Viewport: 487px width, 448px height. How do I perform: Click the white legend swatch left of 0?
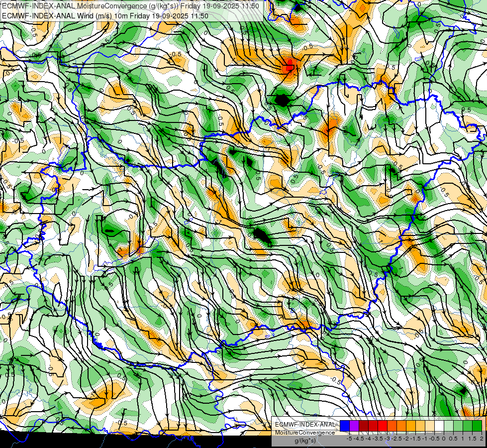[x=439, y=426]
